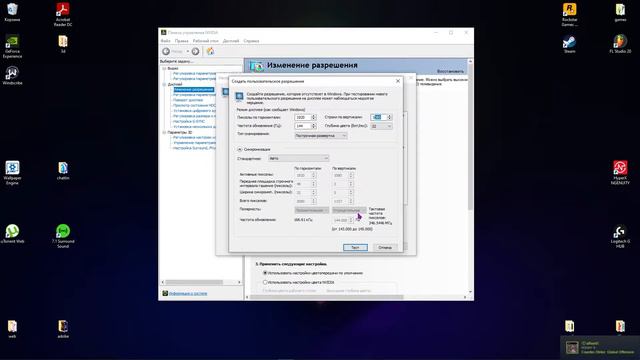The image size is (640, 360).
Task: Click the Восстановить link in header
Action: pyautogui.click(x=450, y=71)
